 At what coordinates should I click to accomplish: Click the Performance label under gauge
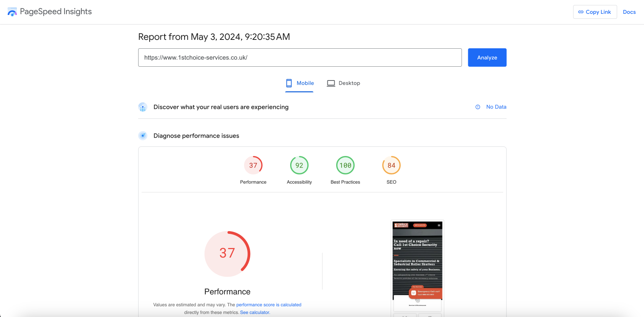253,182
